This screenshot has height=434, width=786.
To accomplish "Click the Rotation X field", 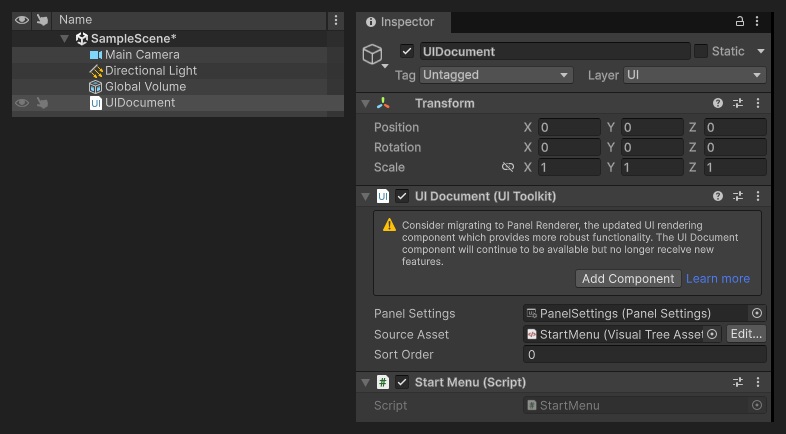I will (x=569, y=147).
